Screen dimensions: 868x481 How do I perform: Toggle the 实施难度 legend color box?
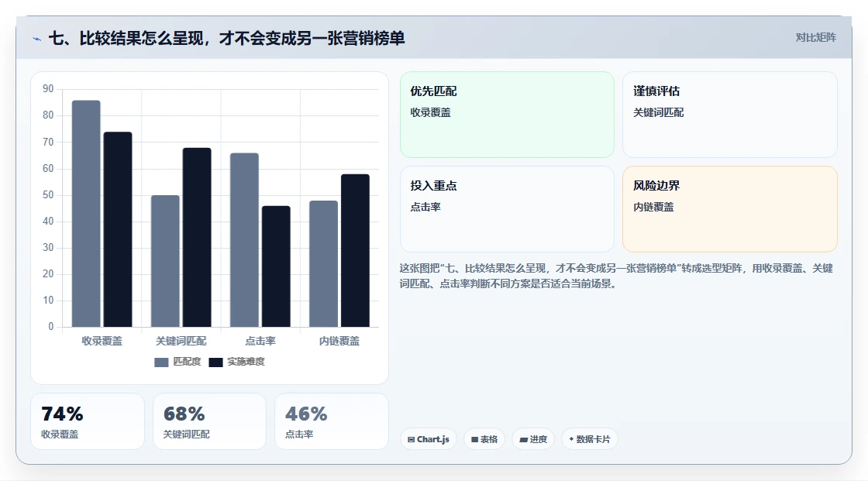(x=216, y=362)
